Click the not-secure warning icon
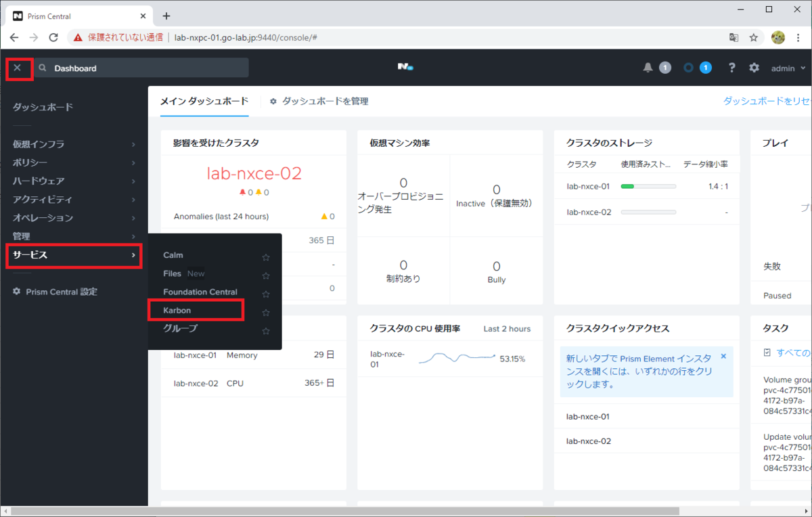812x517 pixels. (78, 37)
